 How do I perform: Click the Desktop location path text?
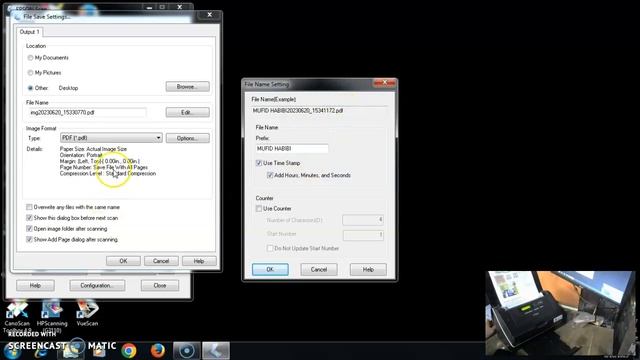[68, 88]
